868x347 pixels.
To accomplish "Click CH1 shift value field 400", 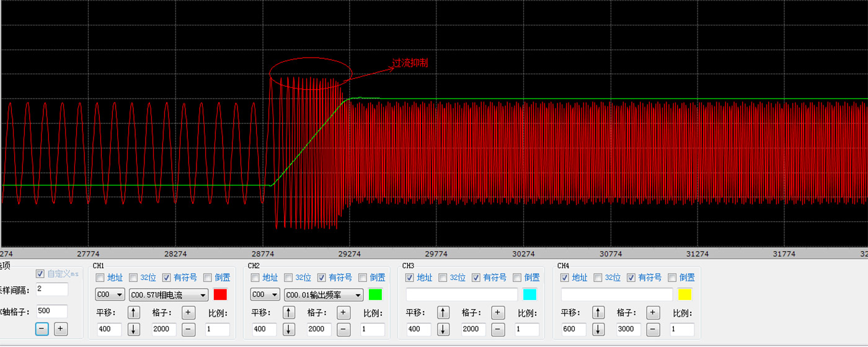I will point(108,329).
